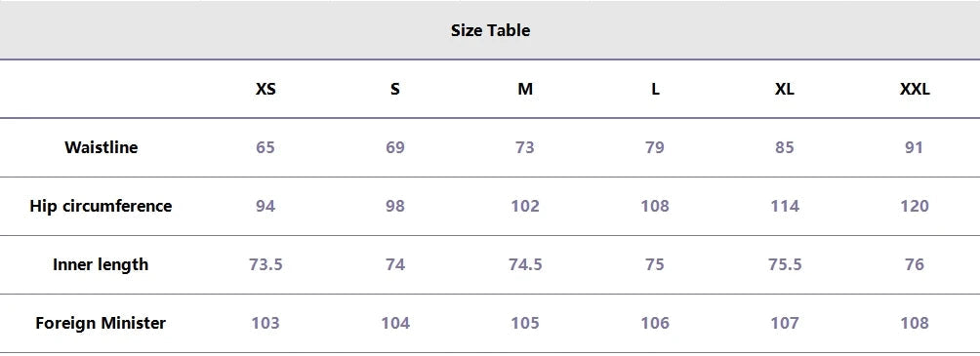Select Inner length value 75.5
The image size is (980, 356).
tap(785, 264)
